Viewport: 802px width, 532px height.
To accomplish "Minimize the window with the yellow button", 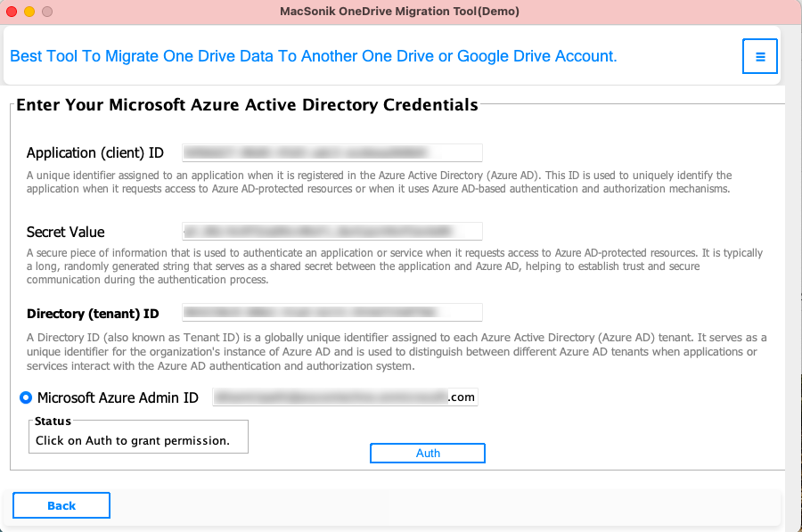I will point(29,12).
